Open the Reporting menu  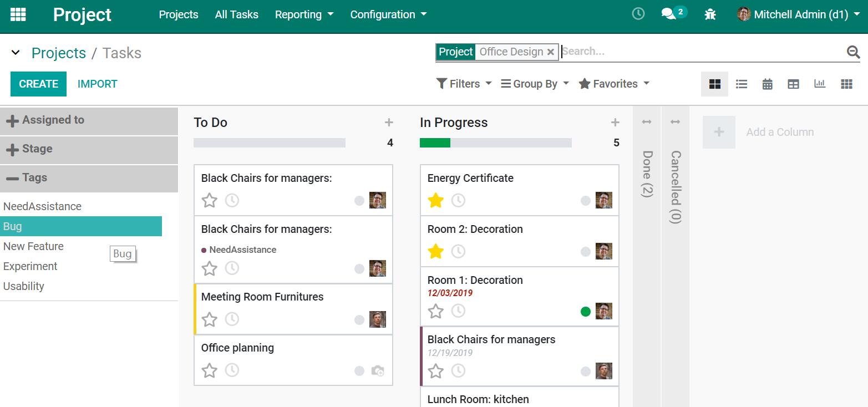[304, 15]
